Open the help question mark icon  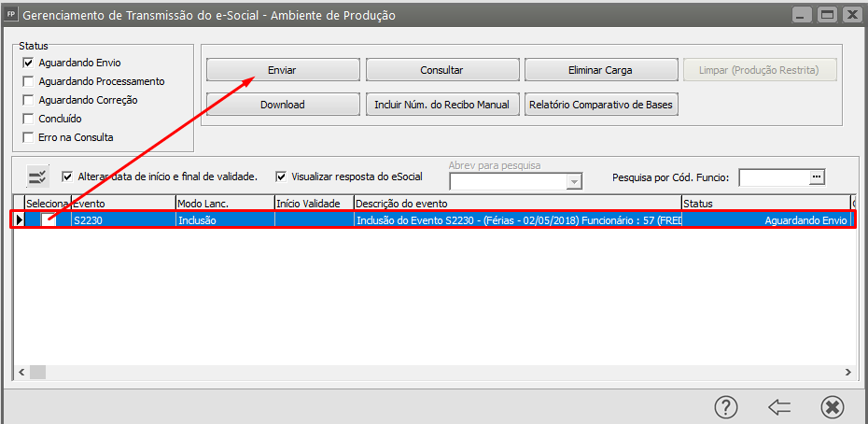coord(726,408)
